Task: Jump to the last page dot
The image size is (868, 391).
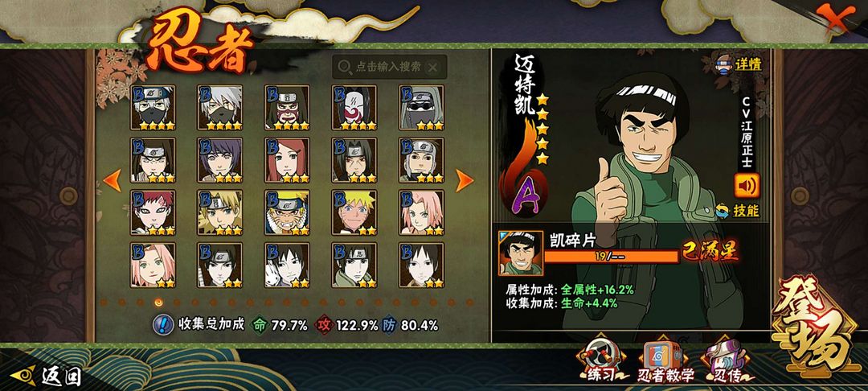Action: pyautogui.click(x=470, y=303)
